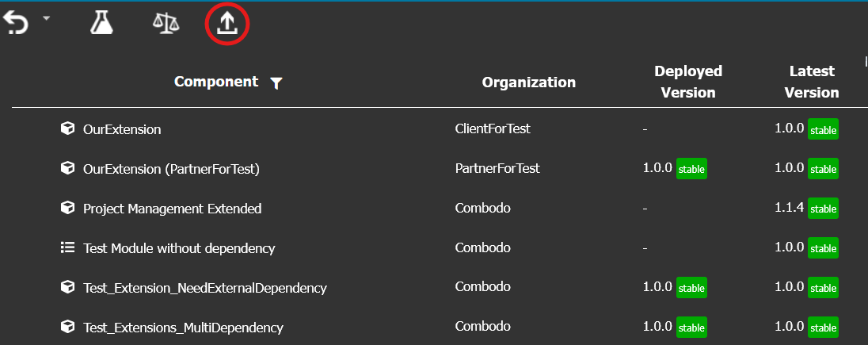Sort by the Organization column header
This screenshot has width=868, height=345.
coord(529,82)
